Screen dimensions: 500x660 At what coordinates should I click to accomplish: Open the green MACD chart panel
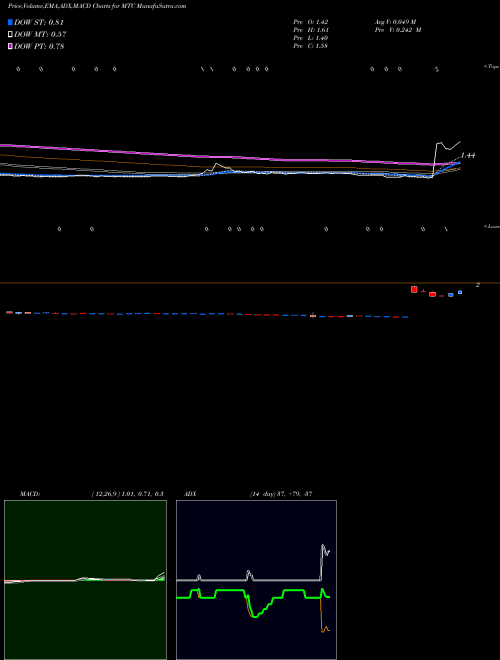(85, 580)
